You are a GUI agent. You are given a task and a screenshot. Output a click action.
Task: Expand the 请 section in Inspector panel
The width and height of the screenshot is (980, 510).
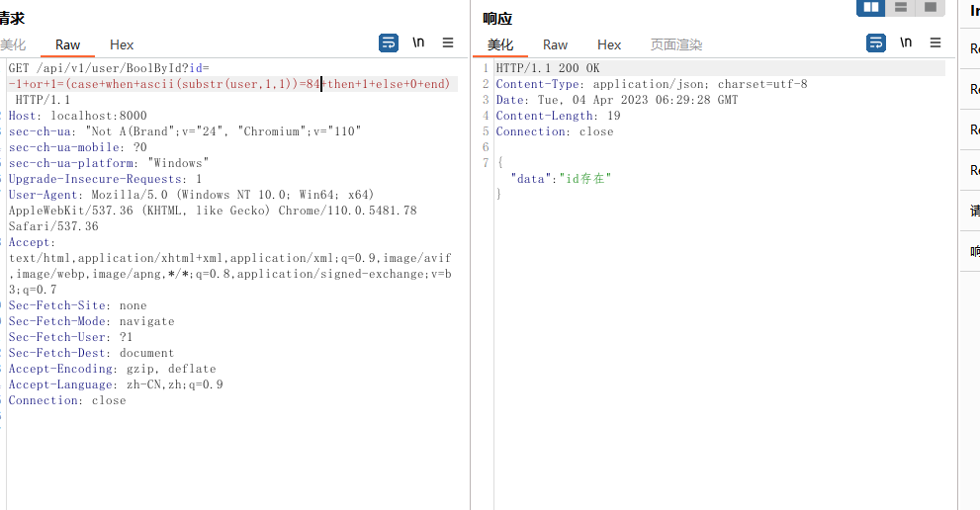pyautogui.click(x=975, y=211)
